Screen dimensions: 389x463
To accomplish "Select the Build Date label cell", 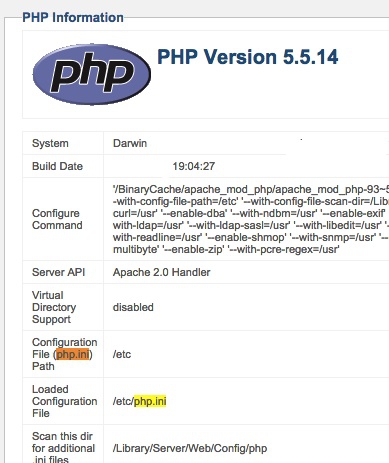I will tap(57, 166).
